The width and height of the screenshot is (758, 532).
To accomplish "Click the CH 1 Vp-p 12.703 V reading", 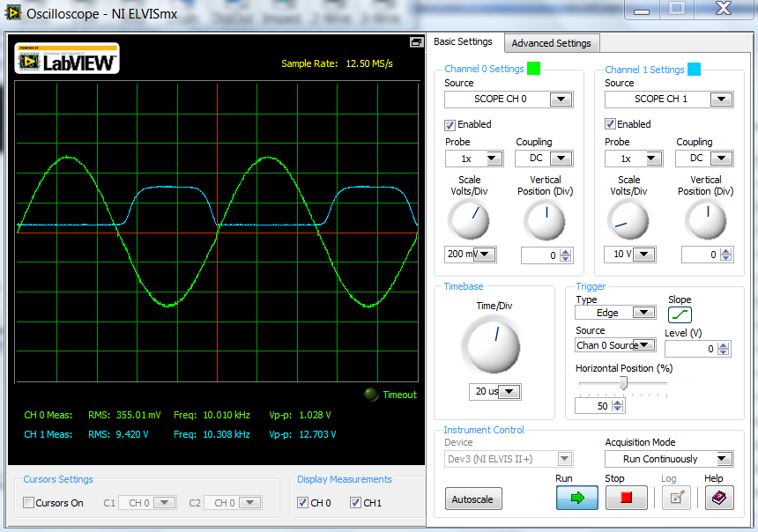I will [x=302, y=434].
